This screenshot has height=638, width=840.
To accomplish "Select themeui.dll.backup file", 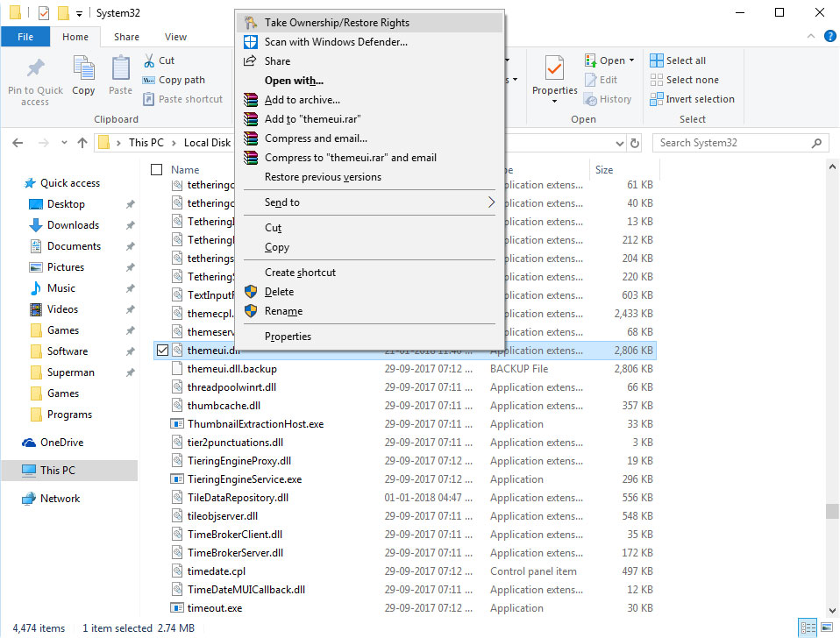I will click(x=232, y=369).
